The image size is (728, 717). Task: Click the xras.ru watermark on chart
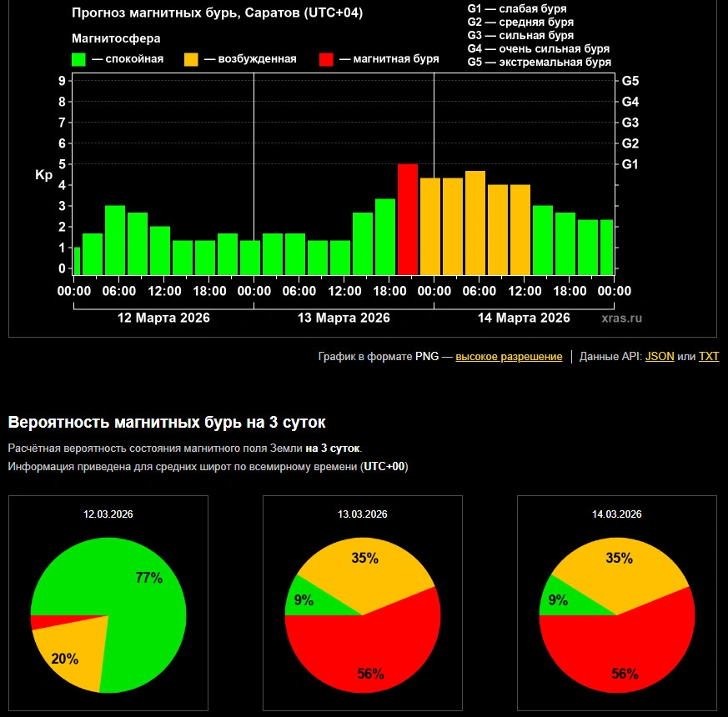point(622,318)
